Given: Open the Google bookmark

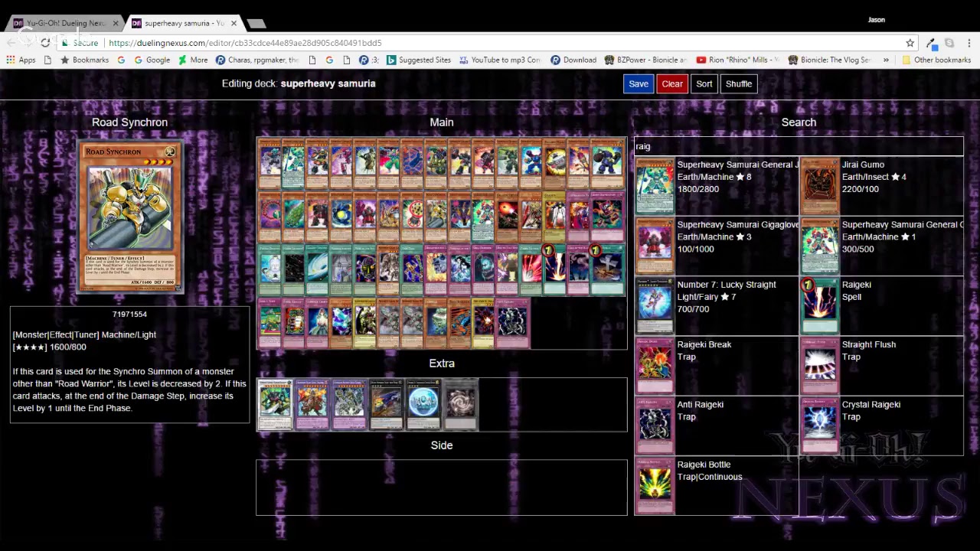Looking at the screenshot, I should pyautogui.click(x=152, y=60).
